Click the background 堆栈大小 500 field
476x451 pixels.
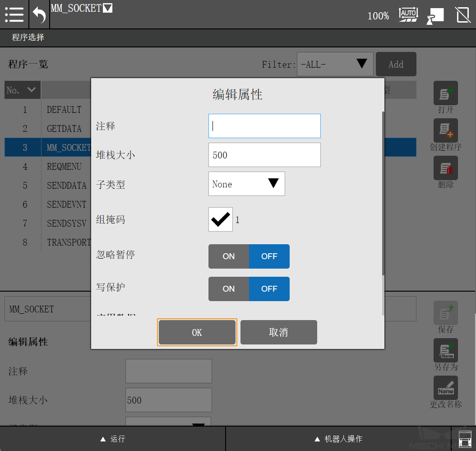(168, 400)
